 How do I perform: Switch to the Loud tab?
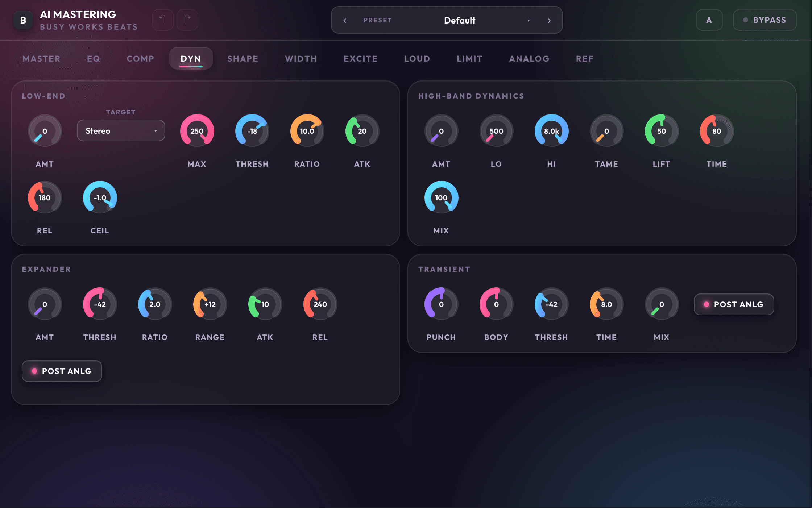click(417, 59)
